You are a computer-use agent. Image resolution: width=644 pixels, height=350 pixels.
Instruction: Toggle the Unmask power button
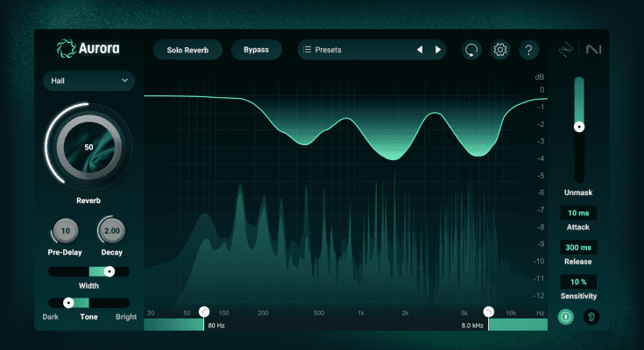(x=566, y=318)
